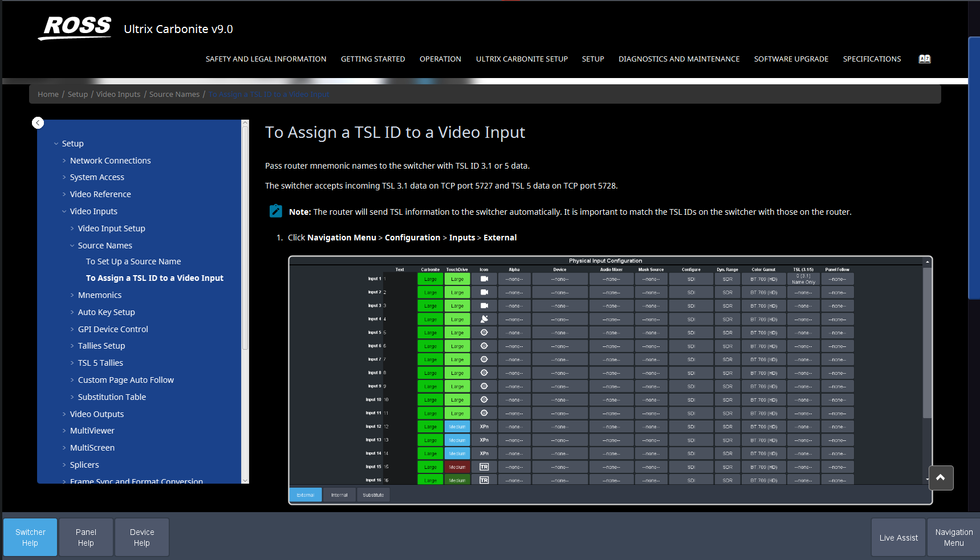The height and width of the screenshot is (560, 980).
Task: Collapse the sidebar with the round arrow button
Action: click(38, 122)
